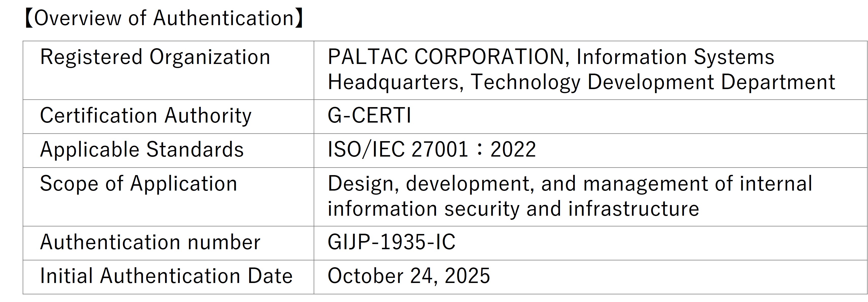Click the year 2022 in standards row

coord(513,149)
